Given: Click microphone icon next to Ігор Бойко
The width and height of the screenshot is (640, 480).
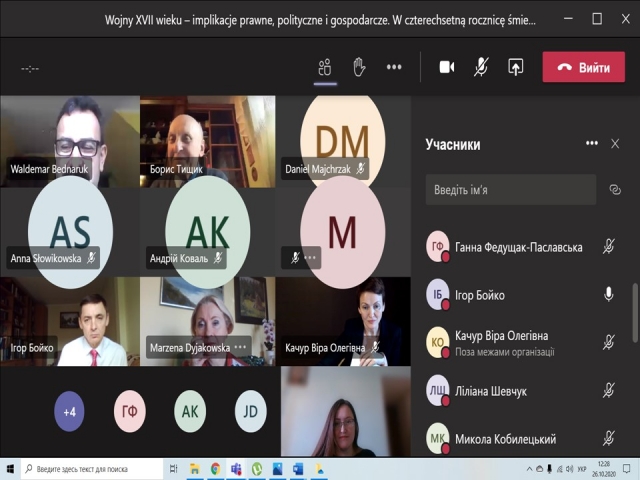Looking at the screenshot, I should point(609,294).
